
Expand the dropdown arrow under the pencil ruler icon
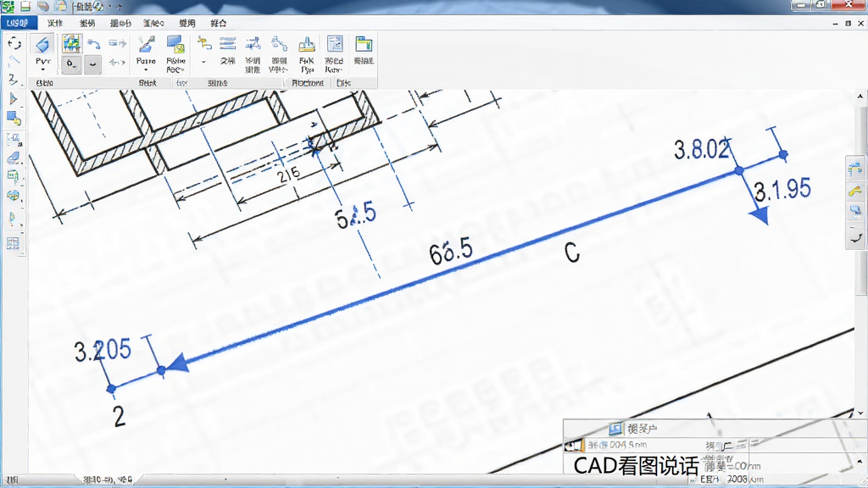tap(146, 69)
